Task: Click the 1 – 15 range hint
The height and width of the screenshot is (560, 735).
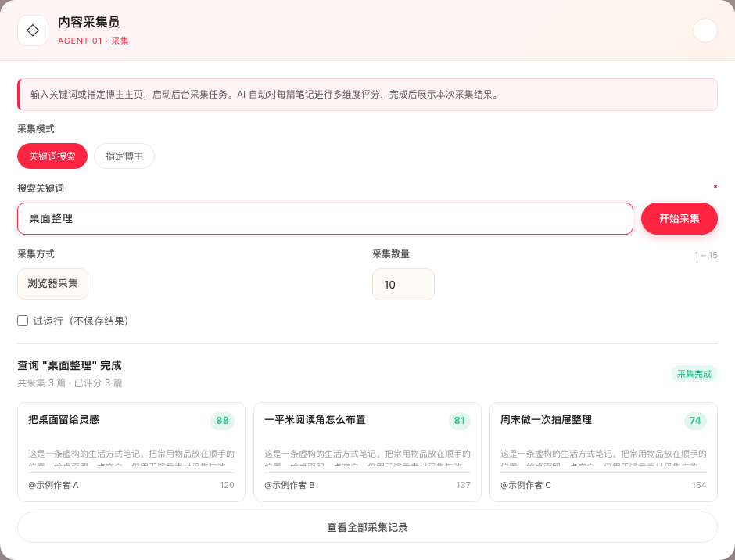Action: tap(706, 255)
